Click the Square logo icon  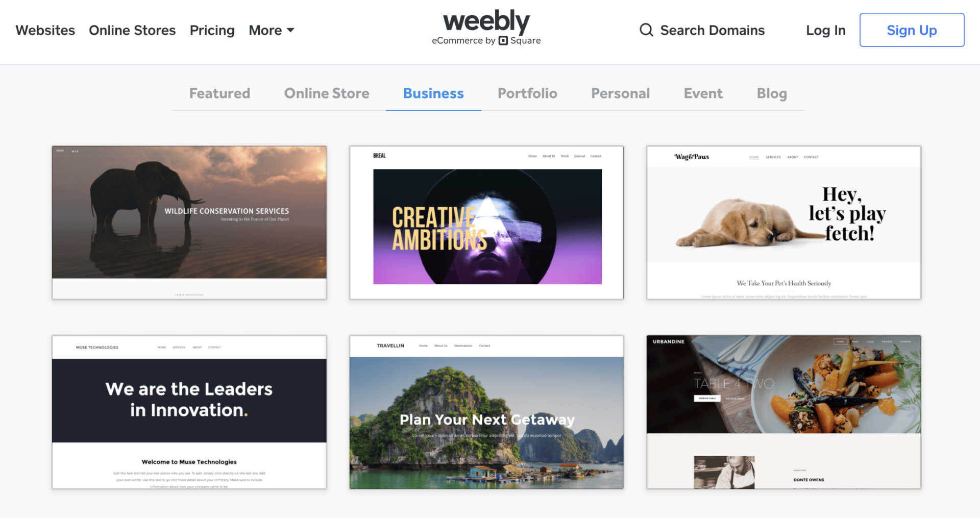tap(503, 41)
